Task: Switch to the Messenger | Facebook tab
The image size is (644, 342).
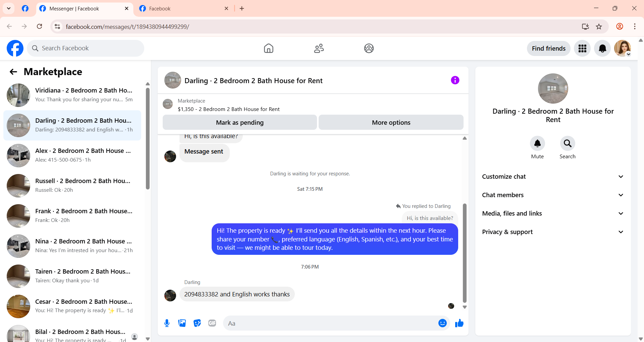Action: [x=84, y=9]
